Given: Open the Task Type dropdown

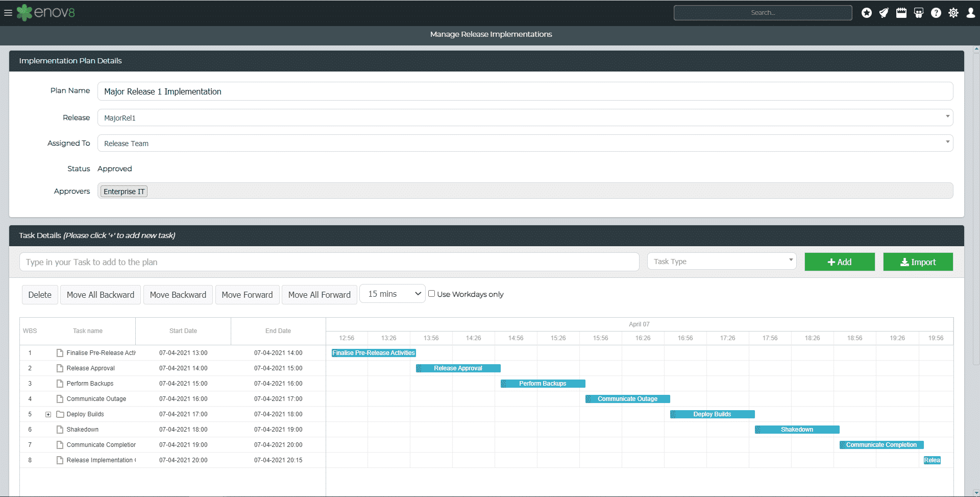Looking at the screenshot, I should point(721,261).
